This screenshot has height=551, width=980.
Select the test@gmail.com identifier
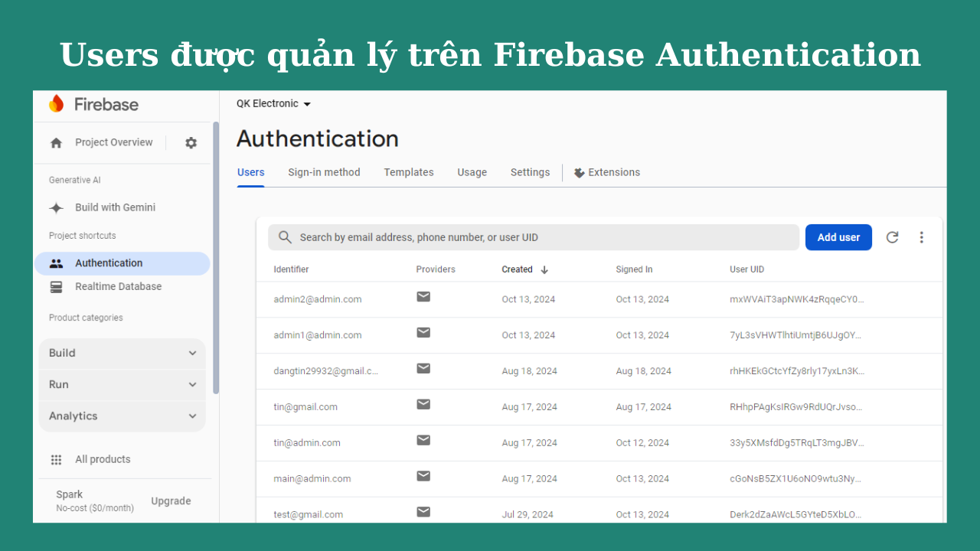coord(308,515)
